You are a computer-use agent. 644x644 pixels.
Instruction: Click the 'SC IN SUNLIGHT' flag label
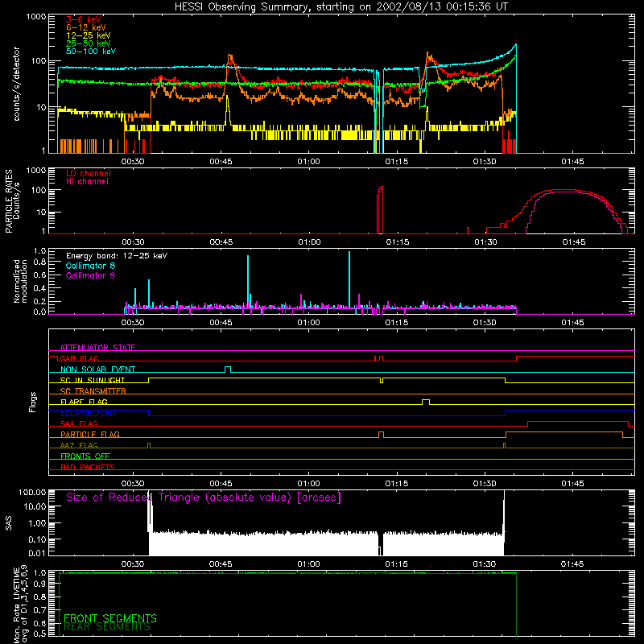pos(93,380)
